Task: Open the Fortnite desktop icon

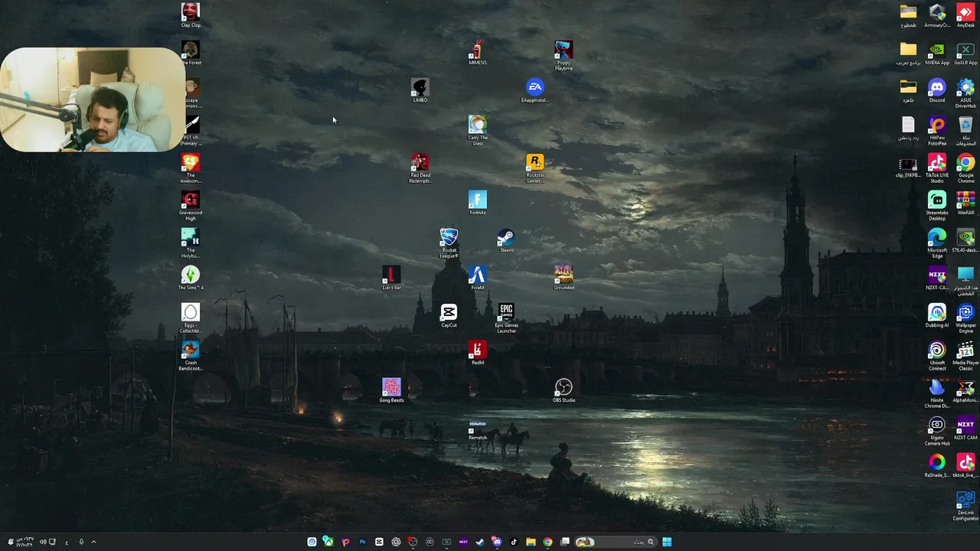Action: 477,202
